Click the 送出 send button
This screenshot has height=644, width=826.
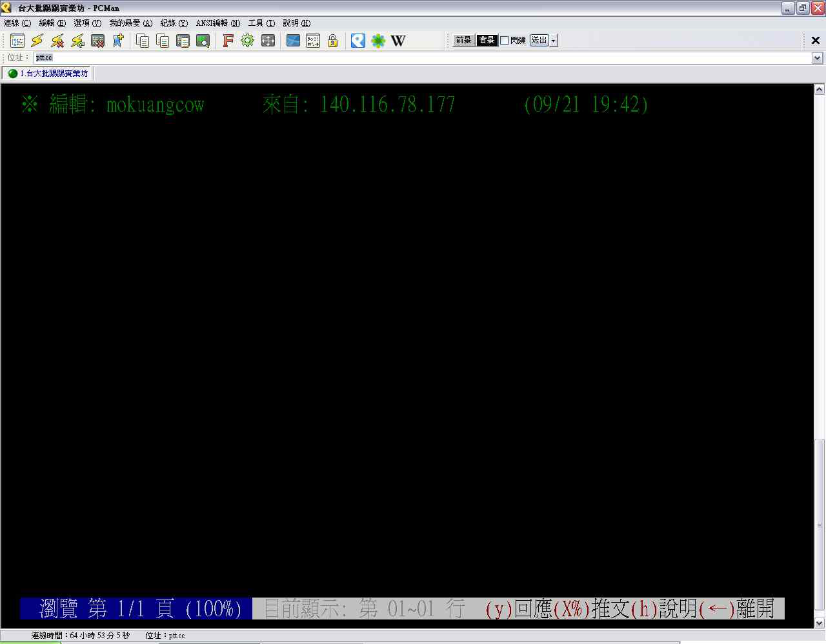click(539, 41)
